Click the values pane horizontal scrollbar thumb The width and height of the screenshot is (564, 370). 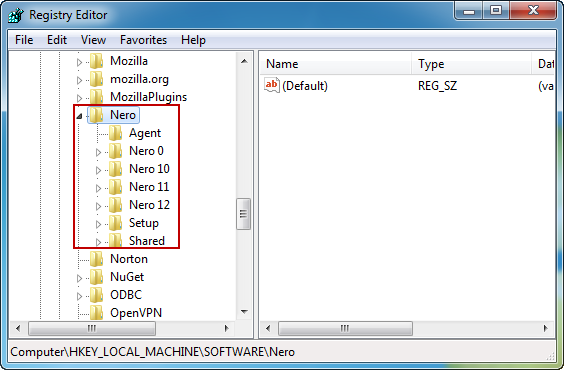click(x=345, y=328)
